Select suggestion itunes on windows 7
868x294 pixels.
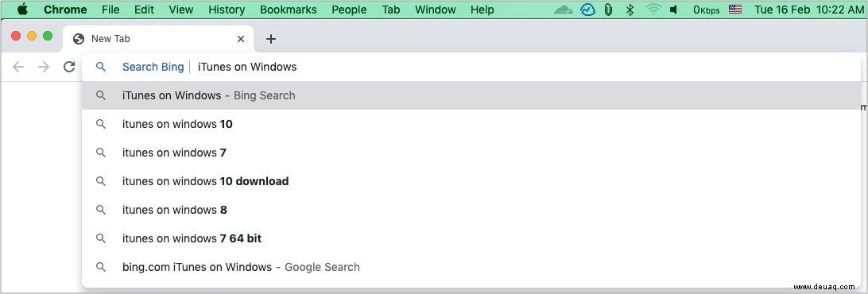471,153
